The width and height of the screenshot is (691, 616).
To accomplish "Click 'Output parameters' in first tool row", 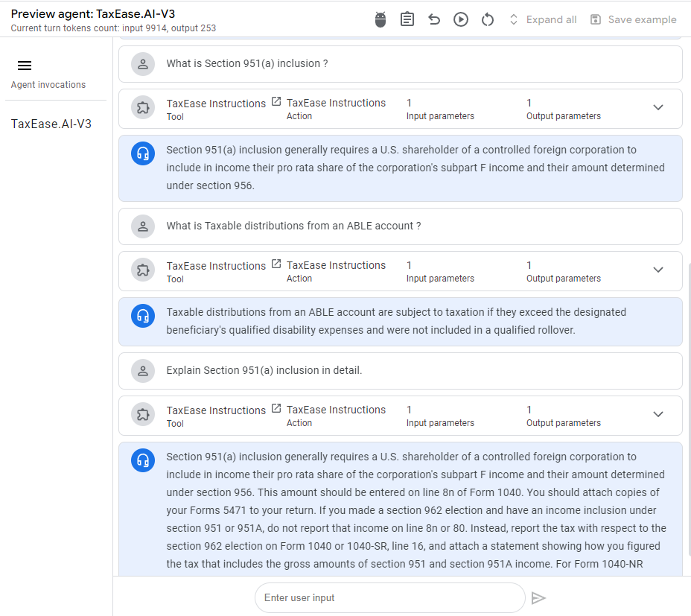I will coord(564,116).
